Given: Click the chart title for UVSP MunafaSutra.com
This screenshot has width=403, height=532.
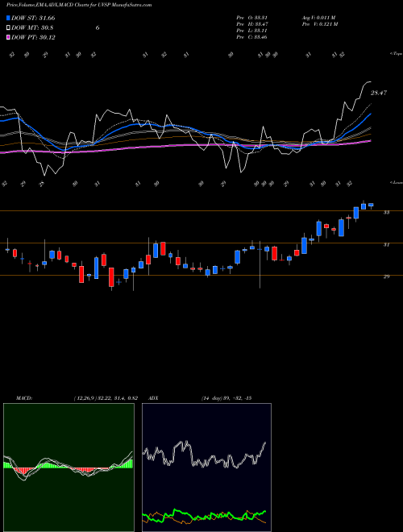Looking at the screenshot, I should tap(79, 5).
